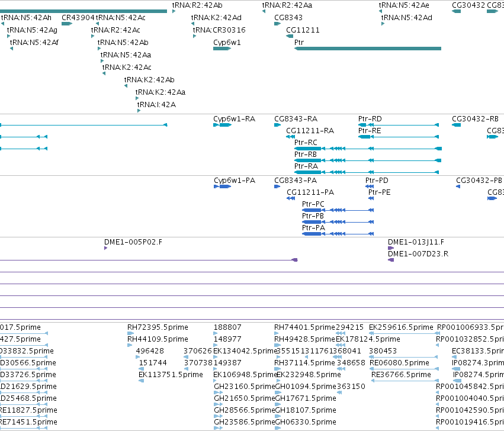The width and height of the screenshot is (504, 431).
Task: Click the RH74401.5prime EST label
Action: pyautogui.click(x=305, y=327)
